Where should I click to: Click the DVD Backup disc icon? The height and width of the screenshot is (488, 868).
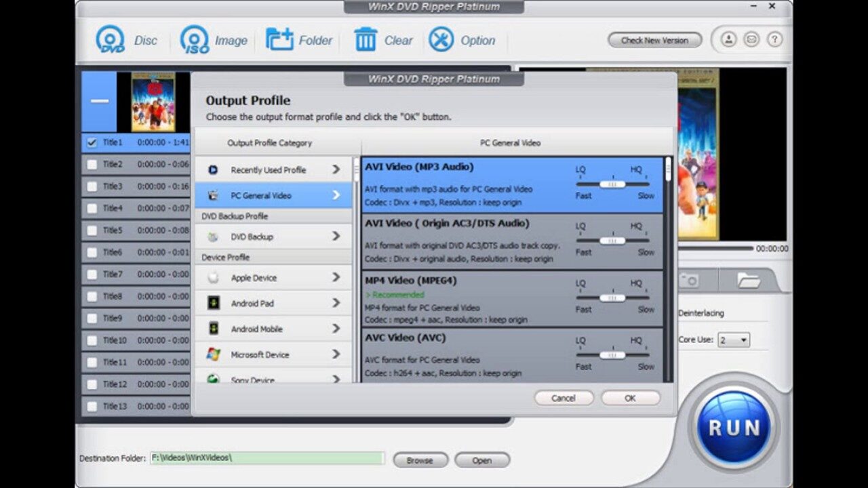[213, 237]
